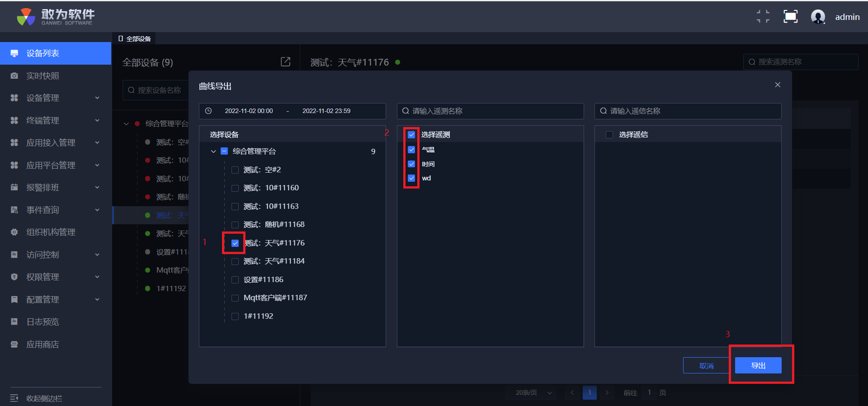Image resolution: width=868 pixels, height=406 pixels.
Task: Click the 导出 export button
Action: click(x=758, y=365)
